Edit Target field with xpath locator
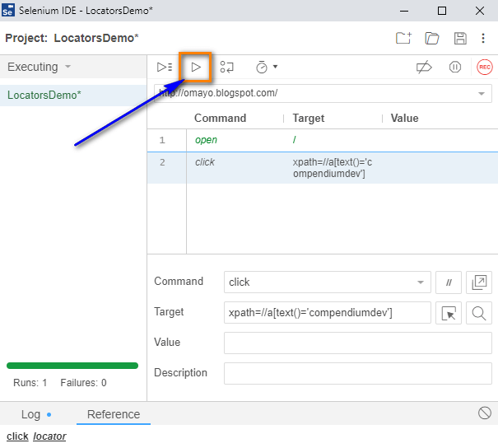The image size is (498, 448). 327,313
